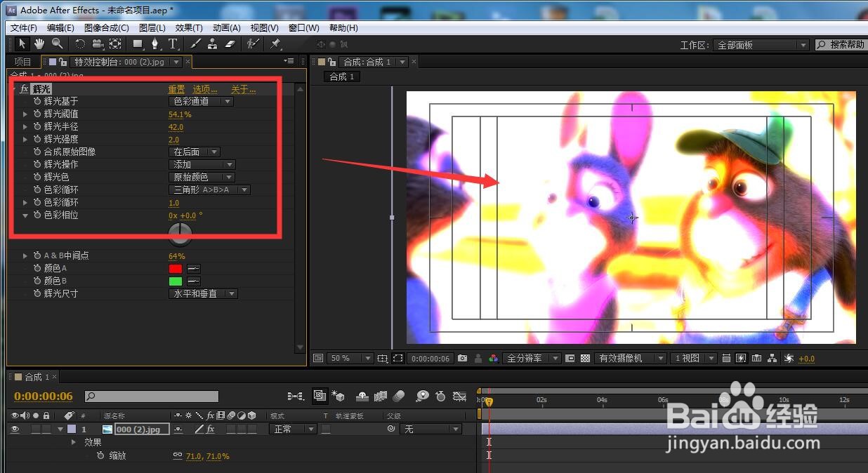This screenshot has width=868, height=473.
Task: Toggle stopwatch for 辉光阈值
Action: [37, 114]
